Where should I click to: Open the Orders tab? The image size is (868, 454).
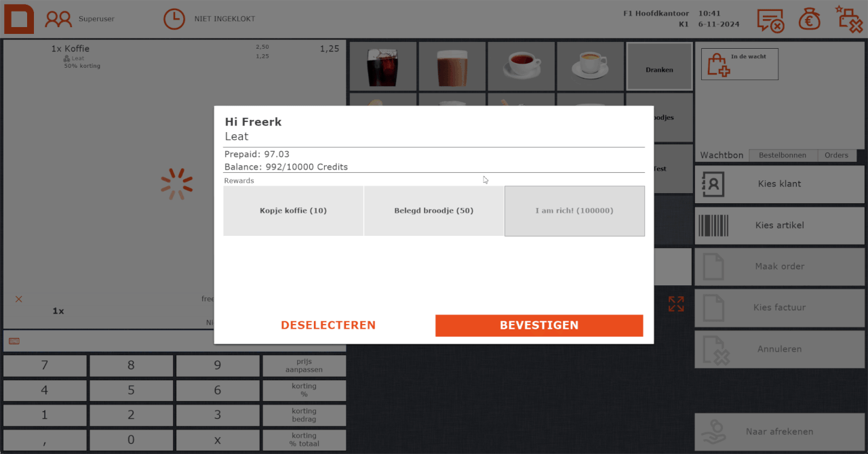point(836,155)
